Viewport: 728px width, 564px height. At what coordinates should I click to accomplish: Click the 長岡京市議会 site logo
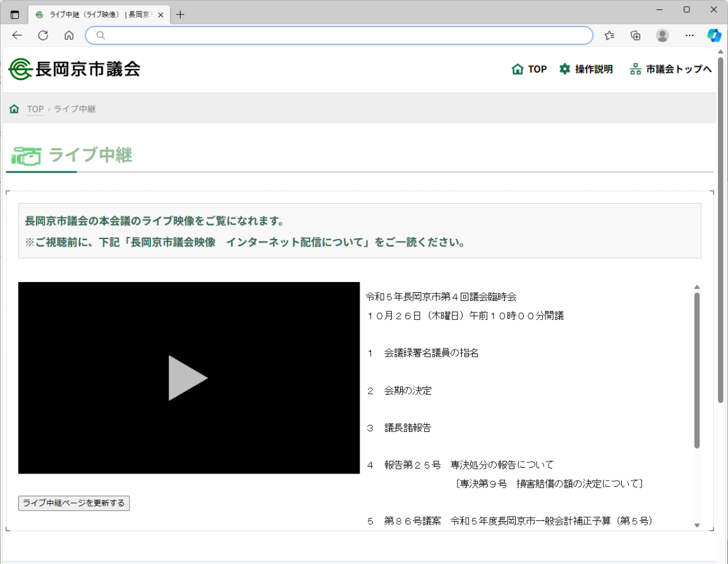click(x=75, y=69)
